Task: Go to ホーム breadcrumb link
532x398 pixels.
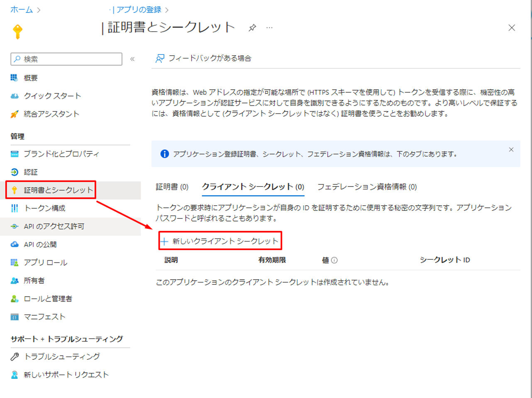Action: click(22, 10)
